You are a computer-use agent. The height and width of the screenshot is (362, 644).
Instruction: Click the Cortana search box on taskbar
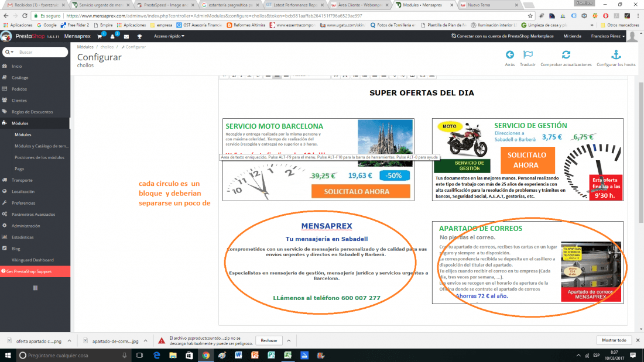tap(73, 355)
